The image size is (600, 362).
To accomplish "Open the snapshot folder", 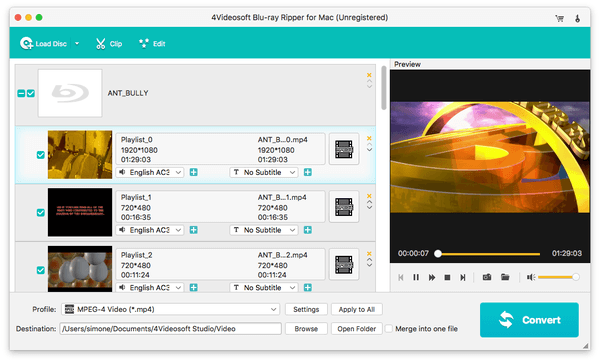I will (x=505, y=277).
